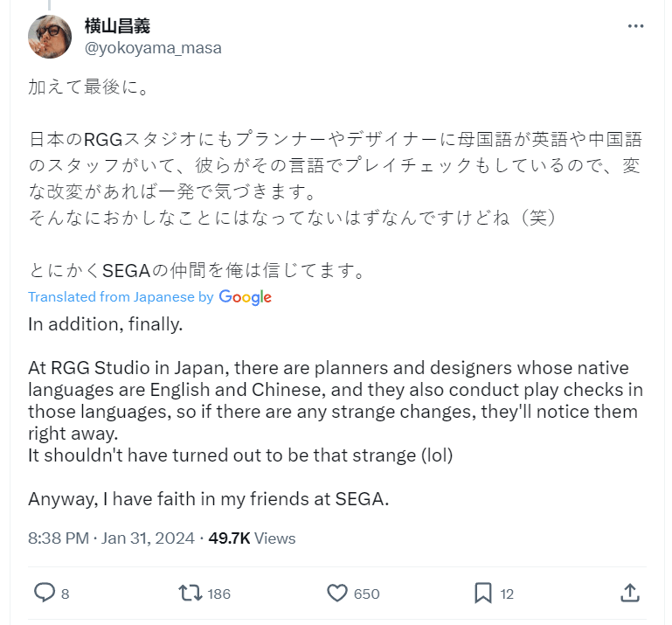
Task: Click the bookmark count 12
Action: point(507,594)
